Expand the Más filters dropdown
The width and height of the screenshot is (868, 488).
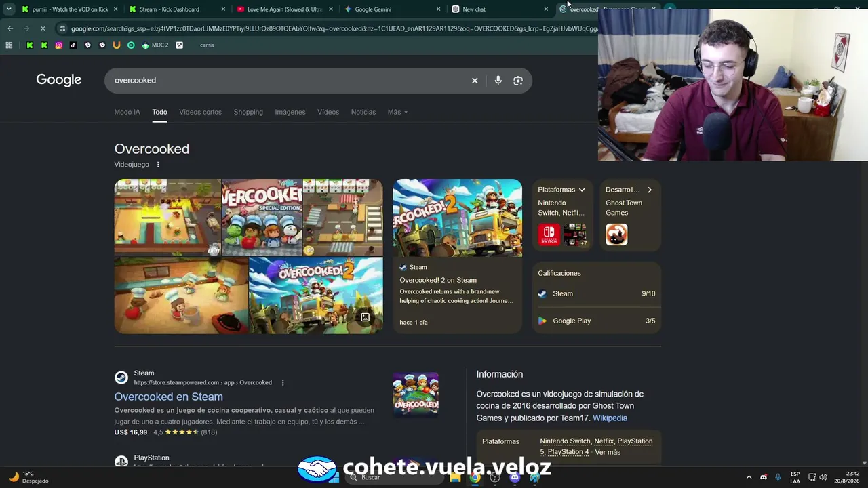[x=397, y=112]
